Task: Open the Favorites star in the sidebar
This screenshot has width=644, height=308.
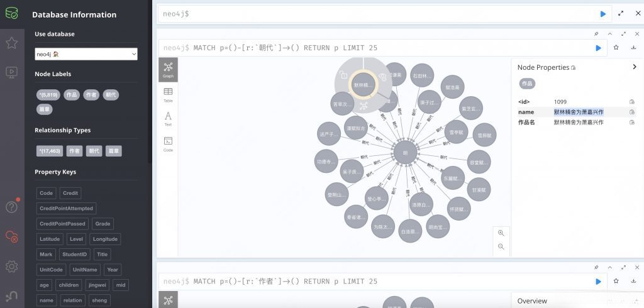Action: point(11,43)
